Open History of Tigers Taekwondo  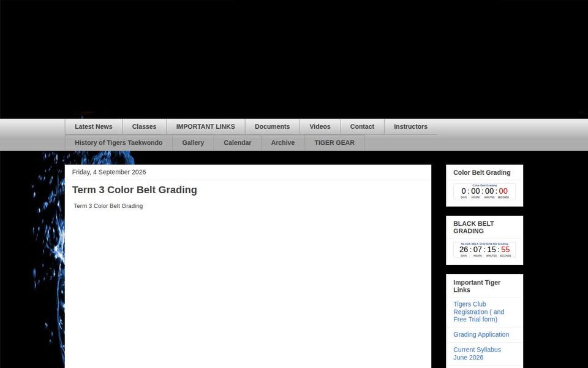coord(118,143)
